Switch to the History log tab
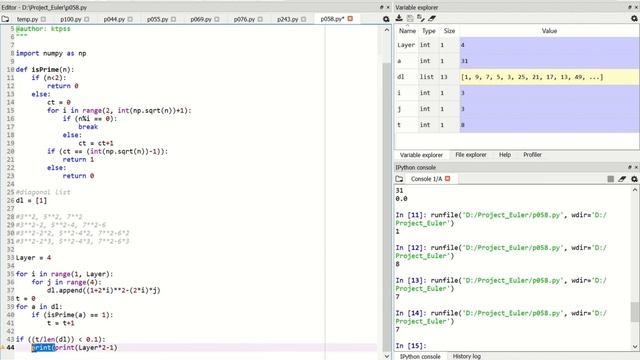 pos(467,356)
